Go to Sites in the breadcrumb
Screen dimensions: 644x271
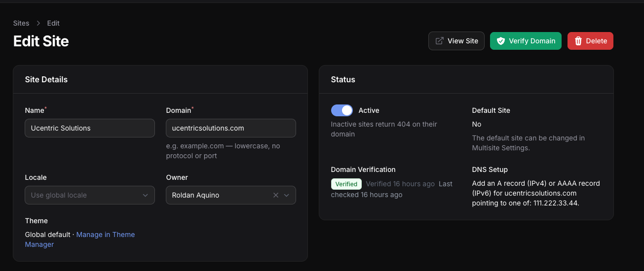(x=21, y=23)
